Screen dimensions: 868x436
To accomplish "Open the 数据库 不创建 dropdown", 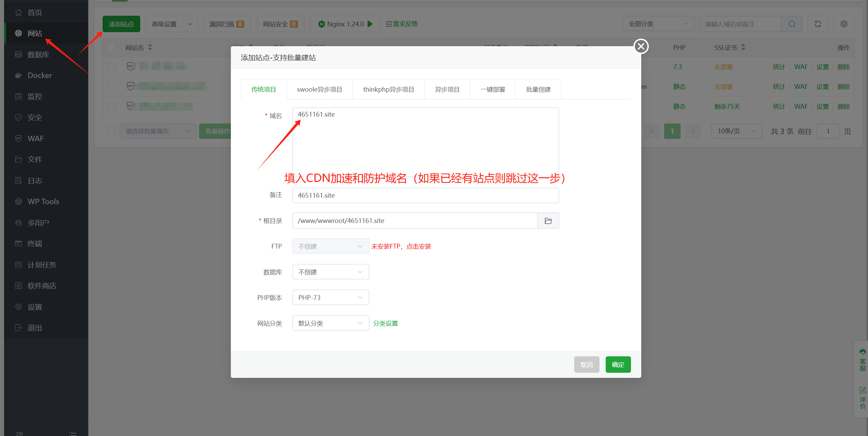I will click(x=330, y=272).
